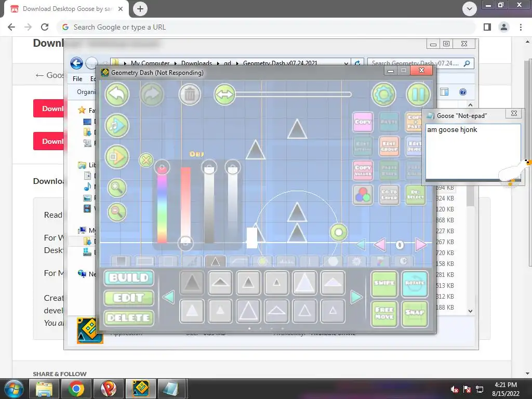Click the Go To Layer button
This screenshot has height=399, width=532.
coord(389,195)
